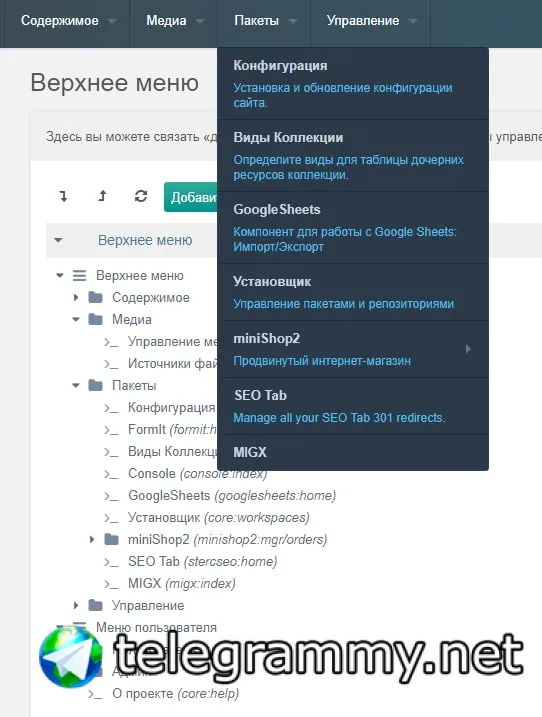542x717 pixels.
Task: Click terminal icon next to MIGX item
Action: pos(111,584)
